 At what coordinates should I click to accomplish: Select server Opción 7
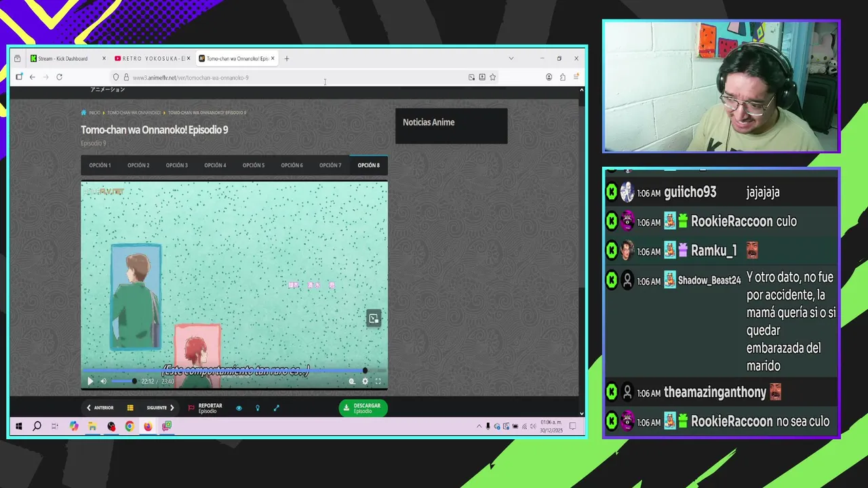pos(330,165)
